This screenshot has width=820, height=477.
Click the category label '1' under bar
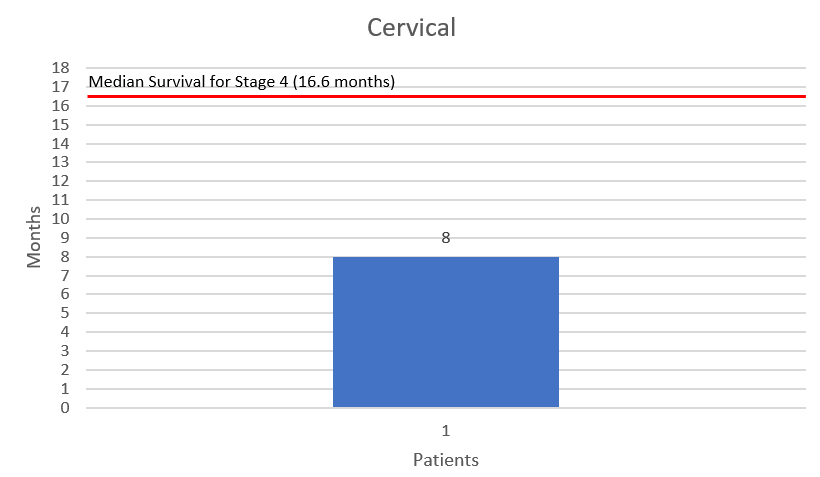(445, 431)
